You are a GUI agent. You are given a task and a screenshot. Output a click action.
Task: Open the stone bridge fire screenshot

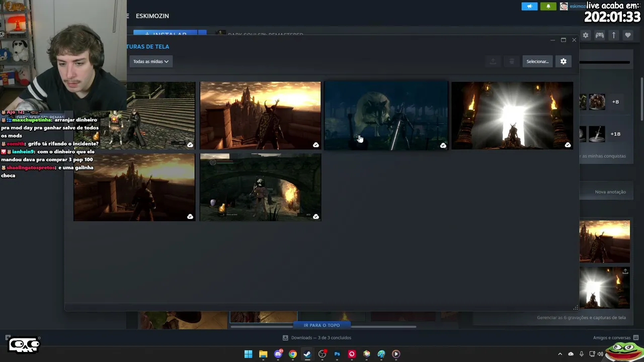click(x=260, y=187)
